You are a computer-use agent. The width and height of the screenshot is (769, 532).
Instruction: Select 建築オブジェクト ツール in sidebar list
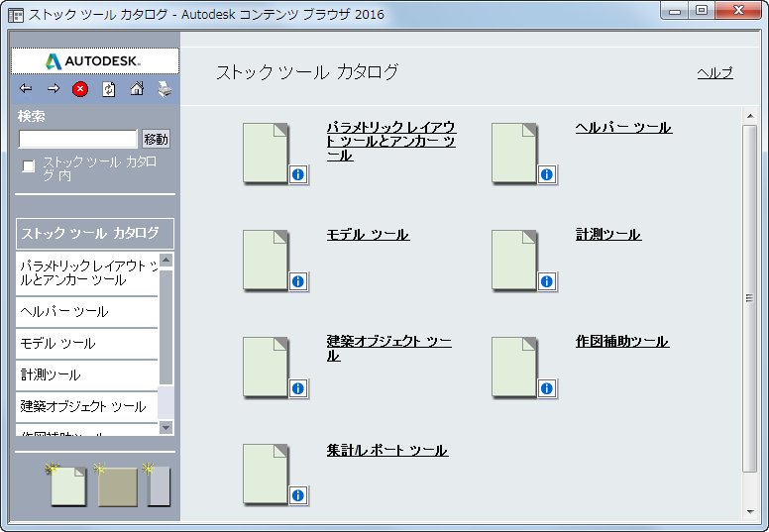[87, 407]
